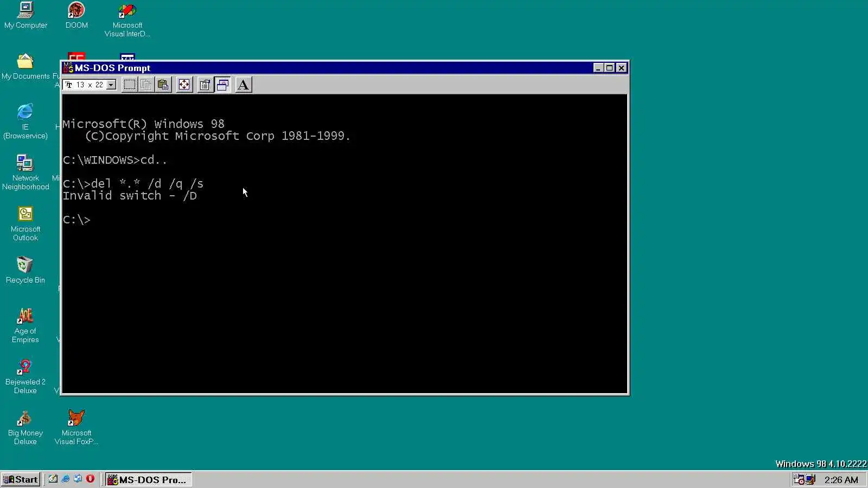
Task: Launch Microsoft Outlook from desktop
Action: (25, 223)
